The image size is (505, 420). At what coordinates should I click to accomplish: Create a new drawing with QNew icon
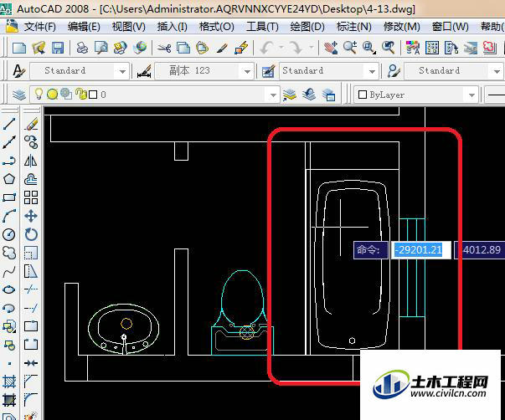(19, 48)
